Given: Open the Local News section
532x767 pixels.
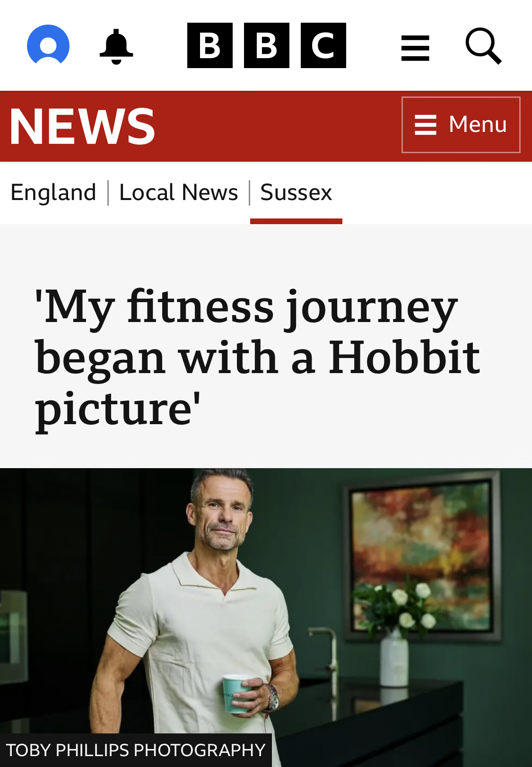Looking at the screenshot, I should point(179,192).
